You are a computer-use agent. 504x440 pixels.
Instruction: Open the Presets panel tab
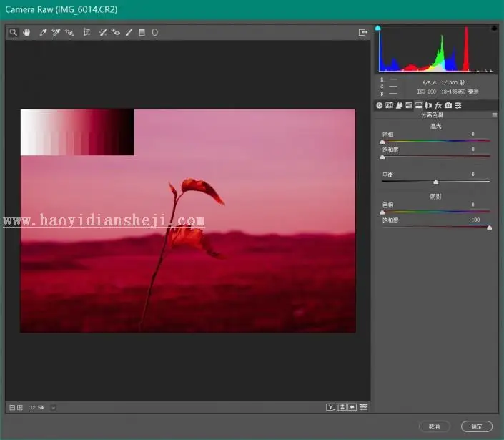click(458, 105)
